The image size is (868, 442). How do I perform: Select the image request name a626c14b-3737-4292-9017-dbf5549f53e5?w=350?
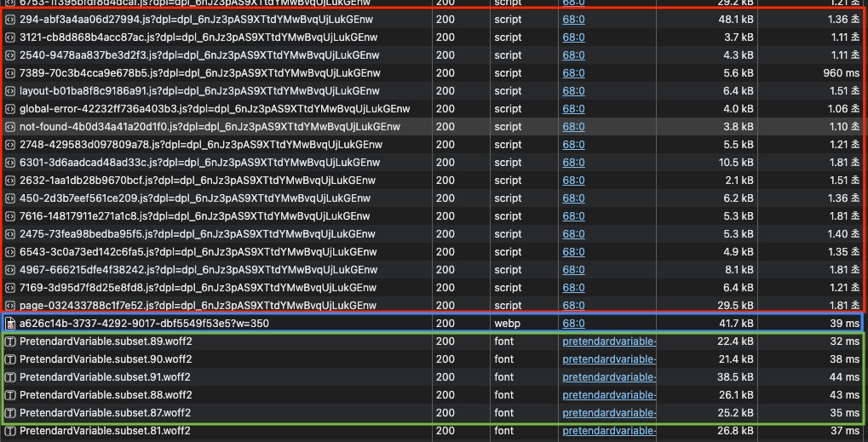[144, 323]
